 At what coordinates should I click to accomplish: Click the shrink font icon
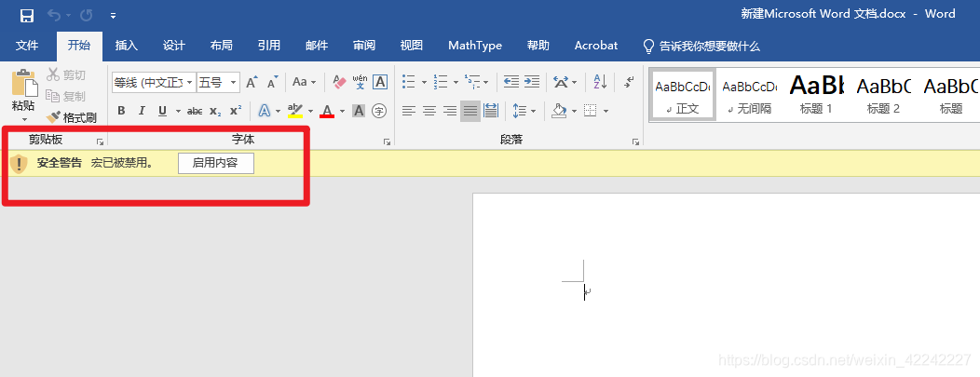coord(273,82)
